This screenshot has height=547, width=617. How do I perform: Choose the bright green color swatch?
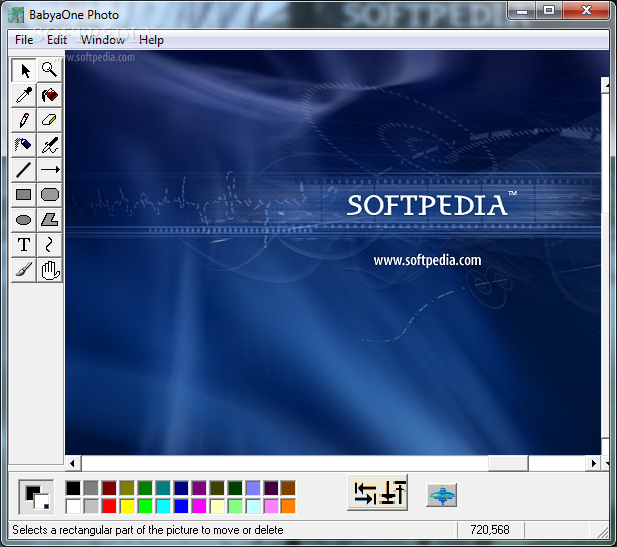coord(145,506)
